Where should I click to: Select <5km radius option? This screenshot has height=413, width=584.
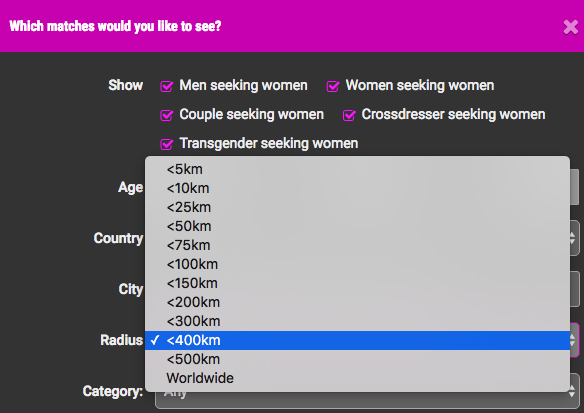357,169
